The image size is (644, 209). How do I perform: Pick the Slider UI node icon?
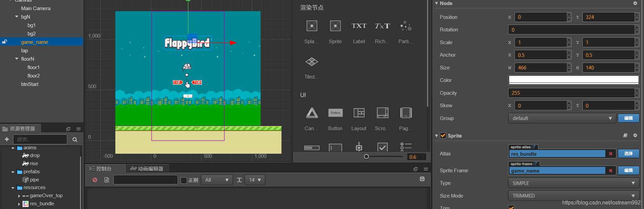point(359,147)
